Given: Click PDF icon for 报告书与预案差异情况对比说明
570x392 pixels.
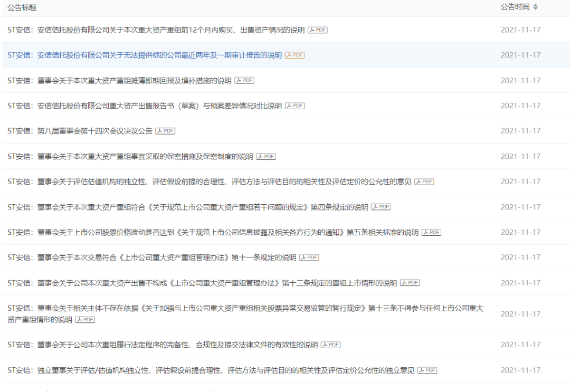Looking at the screenshot, I should (295, 106).
